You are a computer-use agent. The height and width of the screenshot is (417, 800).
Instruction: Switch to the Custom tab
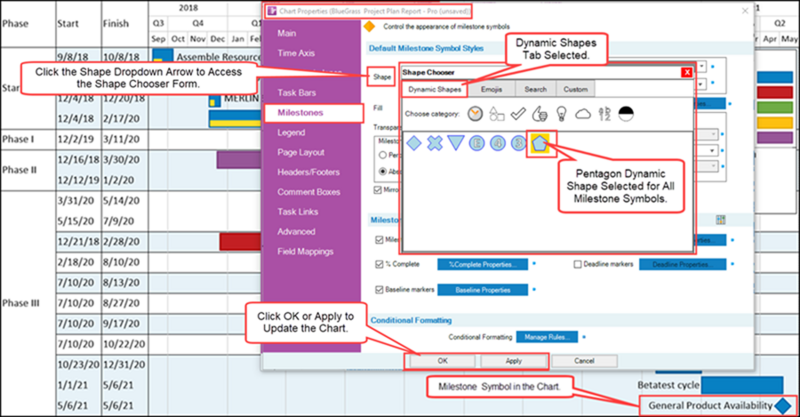(576, 89)
